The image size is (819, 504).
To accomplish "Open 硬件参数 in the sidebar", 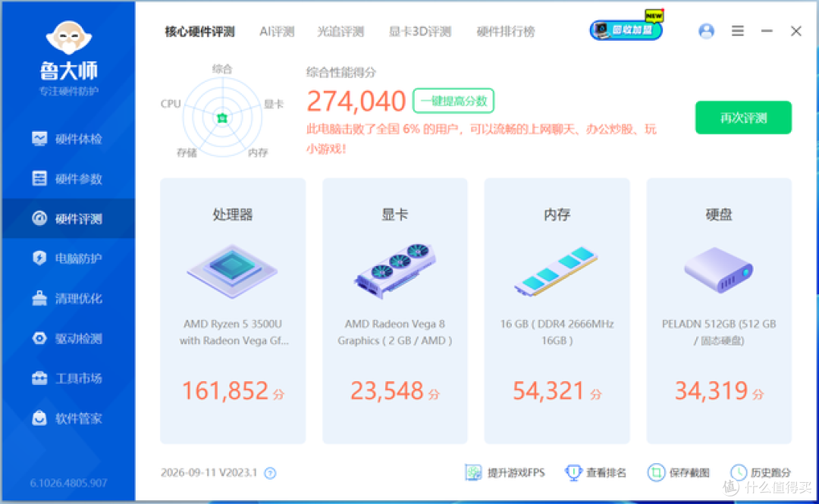I will click(67, 179).
